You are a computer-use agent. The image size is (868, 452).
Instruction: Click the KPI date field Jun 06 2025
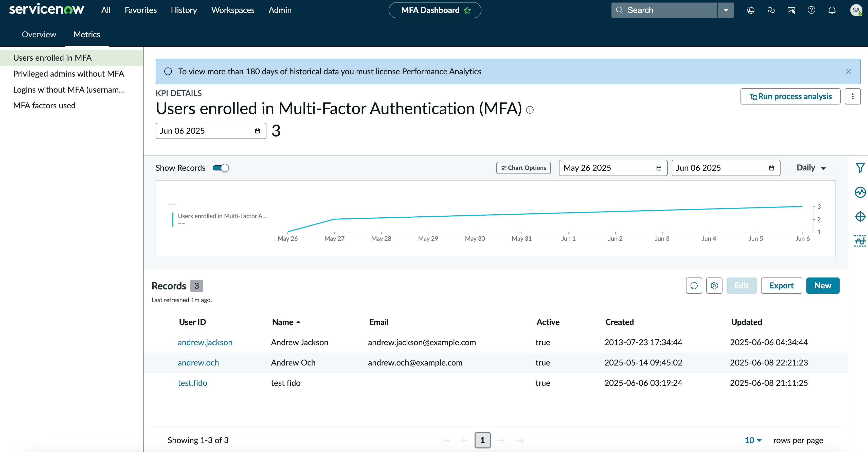click(211, 131)
